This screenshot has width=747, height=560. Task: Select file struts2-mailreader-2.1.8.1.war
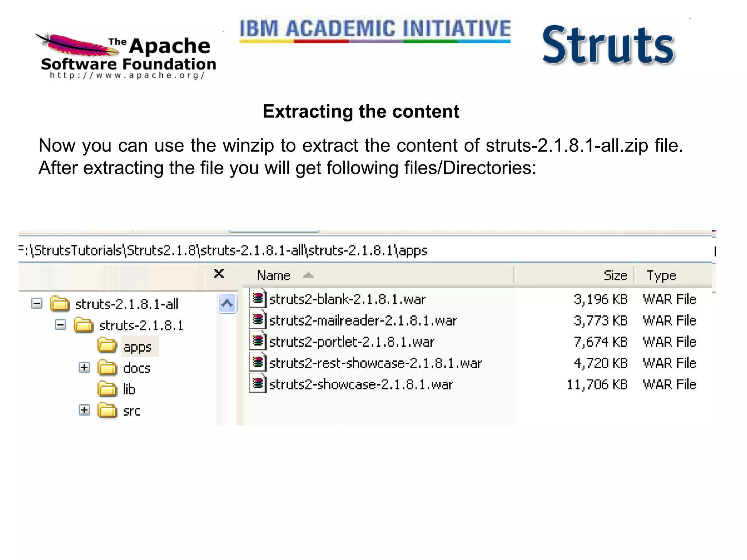(363, 320)
